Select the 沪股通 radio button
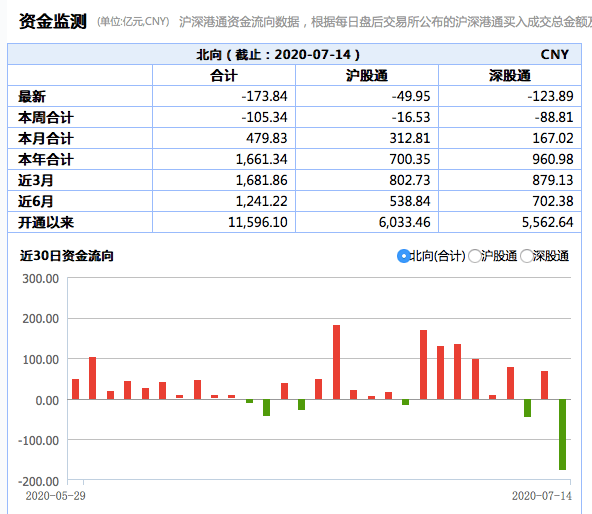Image resolution: width=592 pixels, height=514 pixels. pyautogui.click(x=475, y=256)
